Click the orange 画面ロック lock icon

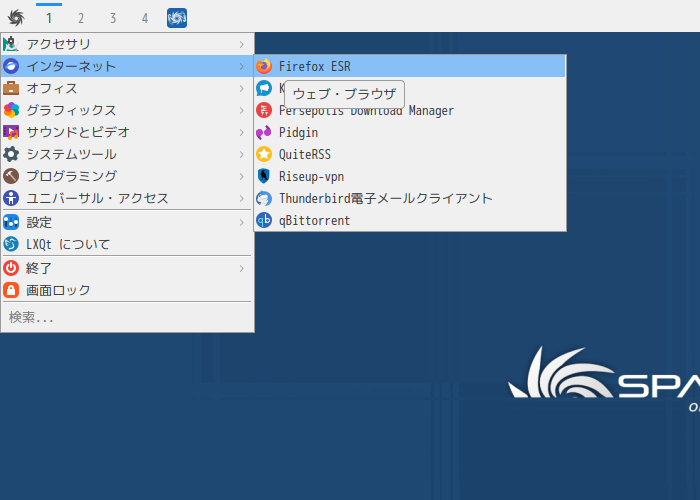11,290
